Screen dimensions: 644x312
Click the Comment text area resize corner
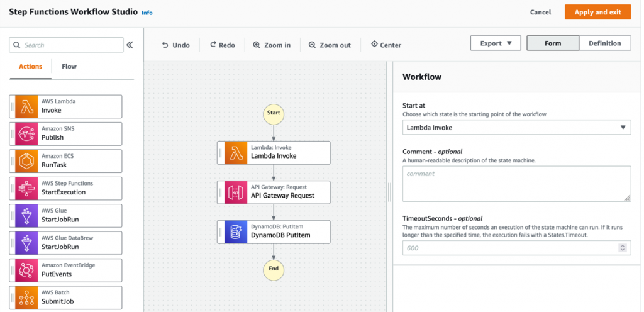[627, 198]
